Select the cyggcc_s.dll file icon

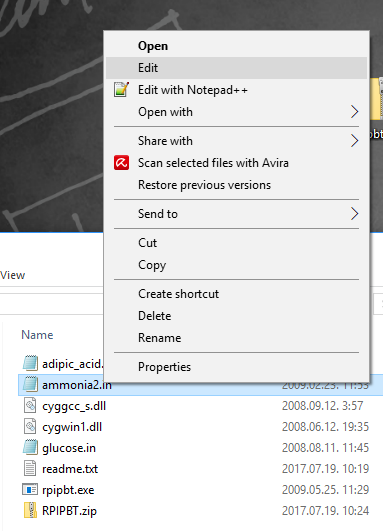pos(30,406)
